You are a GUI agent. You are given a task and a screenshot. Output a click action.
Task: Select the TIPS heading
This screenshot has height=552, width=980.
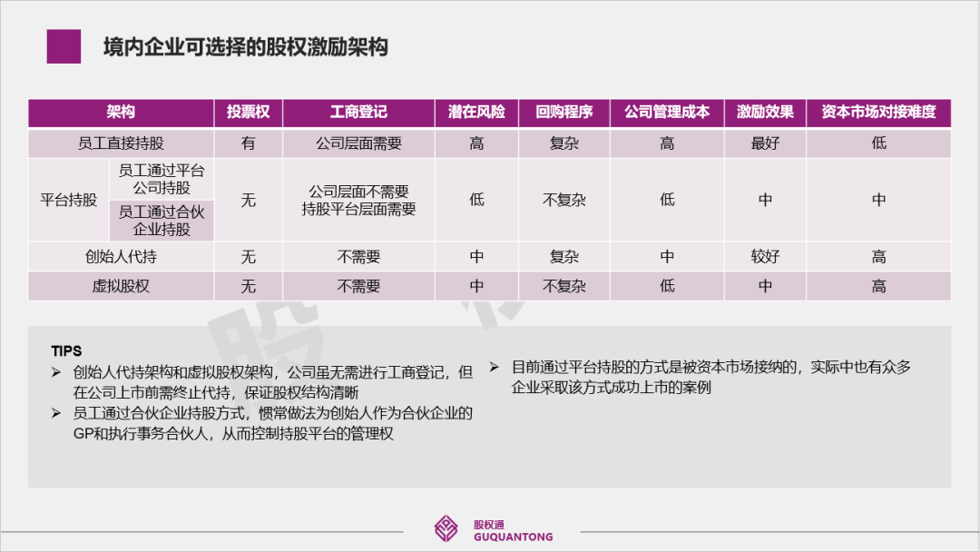[66, 351]
